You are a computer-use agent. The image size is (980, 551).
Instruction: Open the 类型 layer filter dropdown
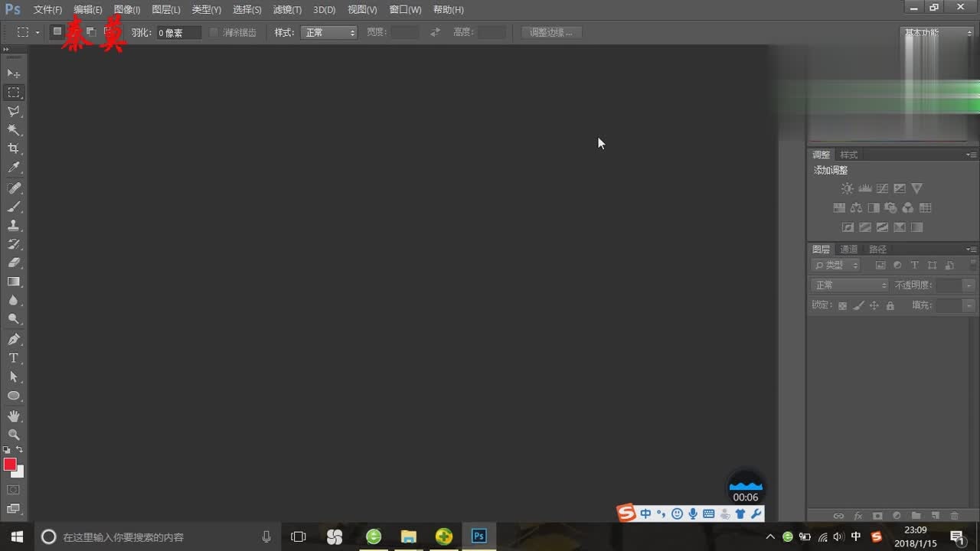pyautogui.click(x=835, y=266)
